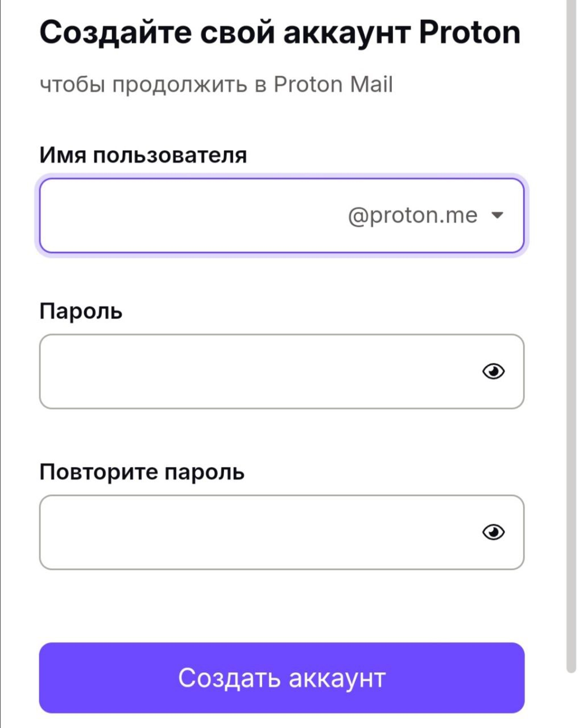Focus the Пароль input field
The image size is (579, 728).
(x=228, y=371)
